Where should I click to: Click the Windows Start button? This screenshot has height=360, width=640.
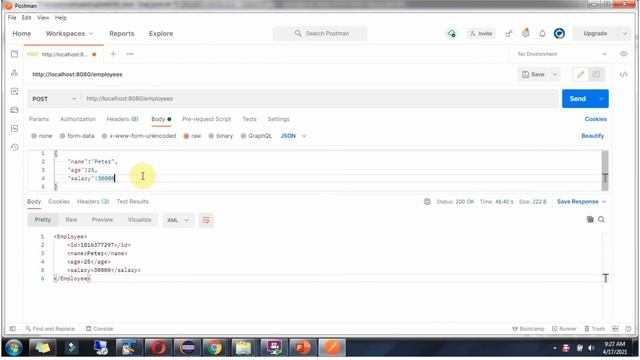click(x=13, y=348)
